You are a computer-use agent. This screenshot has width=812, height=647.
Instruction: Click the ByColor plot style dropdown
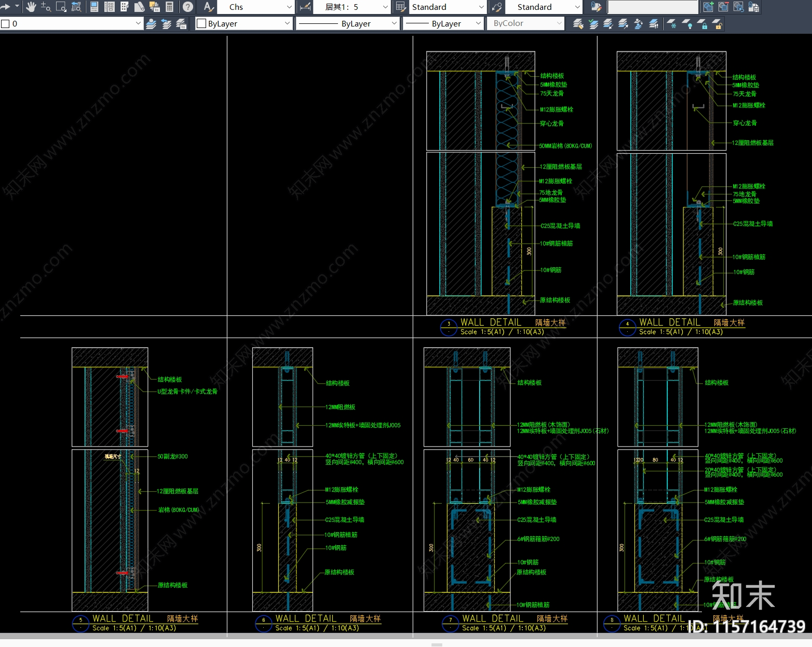click(525, 23)
